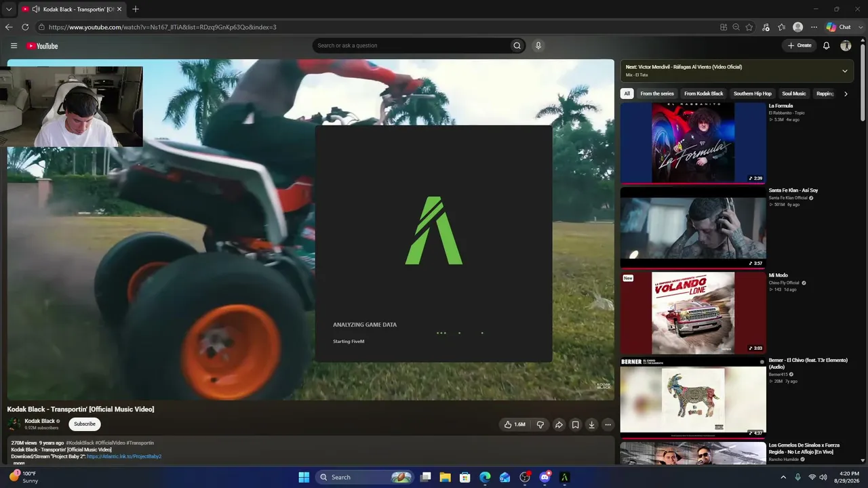Open a new browser tab
This screenshot has width=868, height=488.
pyautogui.click(x=136, y=9)
